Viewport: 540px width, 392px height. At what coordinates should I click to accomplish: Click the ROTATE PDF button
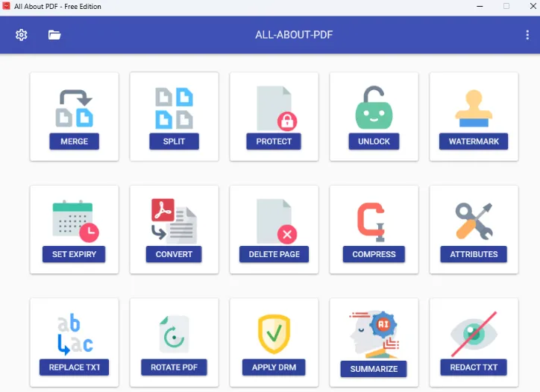tap(175, 367)
